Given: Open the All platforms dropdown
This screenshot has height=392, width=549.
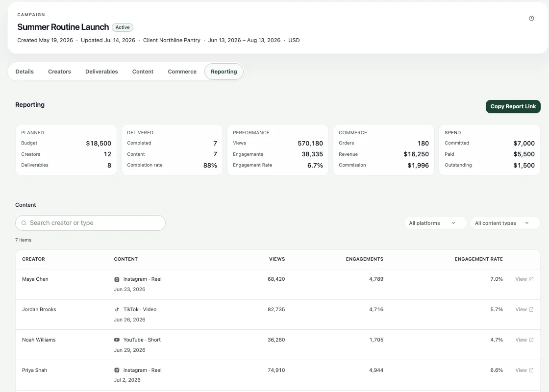Looking at the screenshot, I should (x=435, y=223).
